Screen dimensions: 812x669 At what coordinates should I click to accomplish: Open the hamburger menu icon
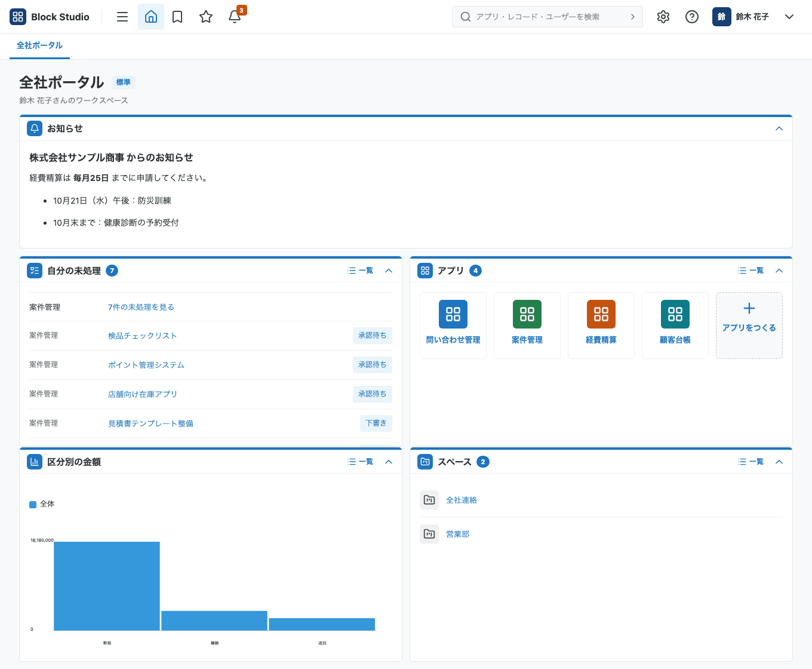pos(122,17)
